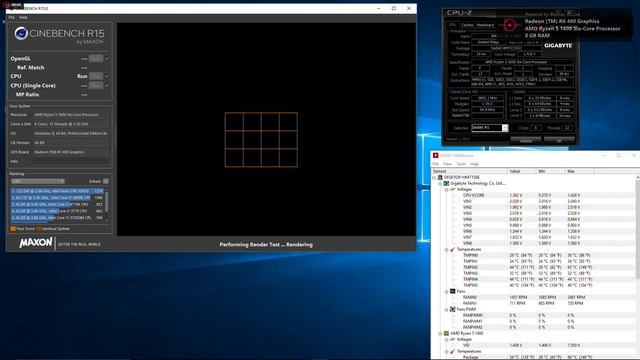Open the ranking type dropdown in Cinebench
The height and width of the screenshot is (360, 640).
point(38,181)
